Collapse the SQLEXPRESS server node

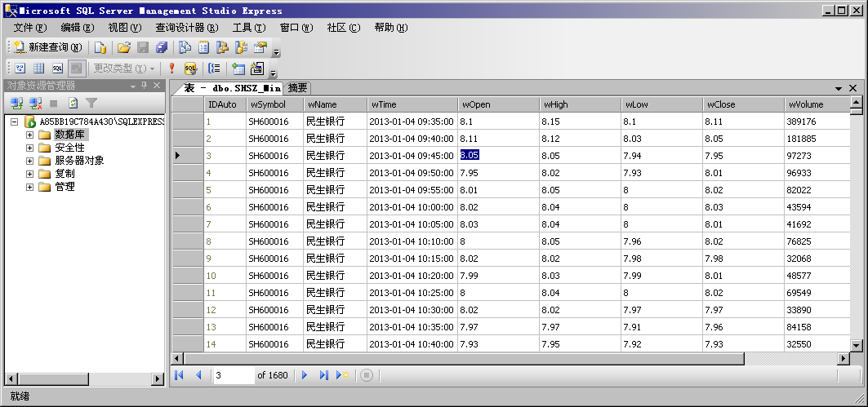(15, 122)
